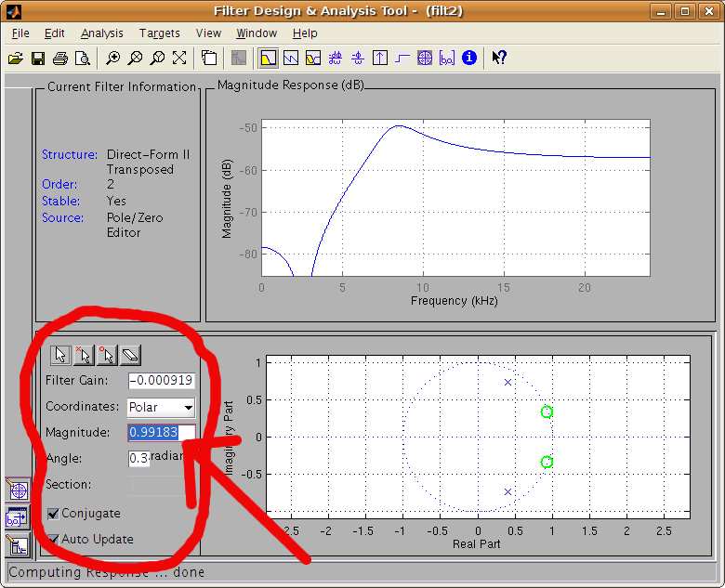Viewport: 725px width, 588px height.
Task: Maximize the Filter Design window
Action: 685,11
